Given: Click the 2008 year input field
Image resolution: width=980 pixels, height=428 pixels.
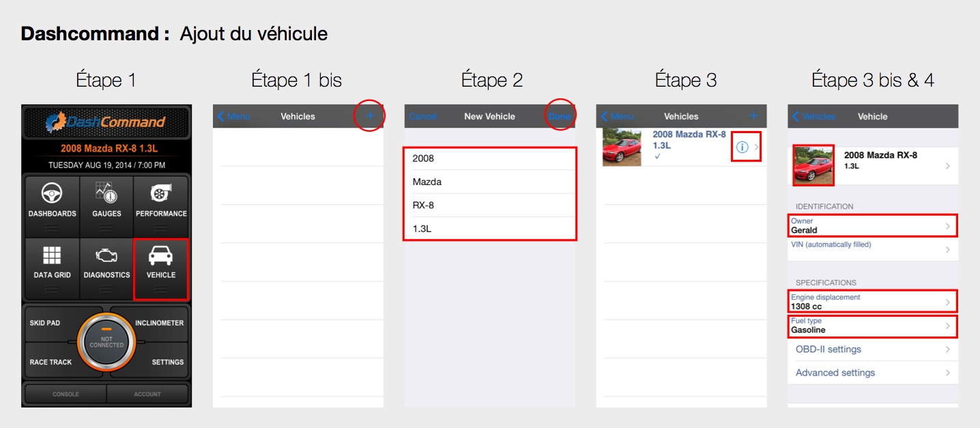Looking at the screenshot, I should click(x=490, y=158).
